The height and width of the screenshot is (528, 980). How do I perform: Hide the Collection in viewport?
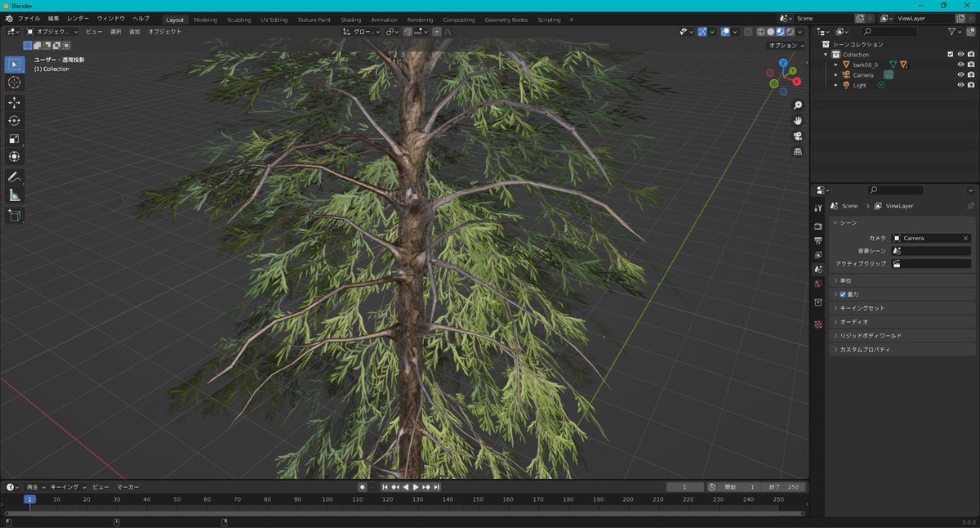tap(960, 54)
